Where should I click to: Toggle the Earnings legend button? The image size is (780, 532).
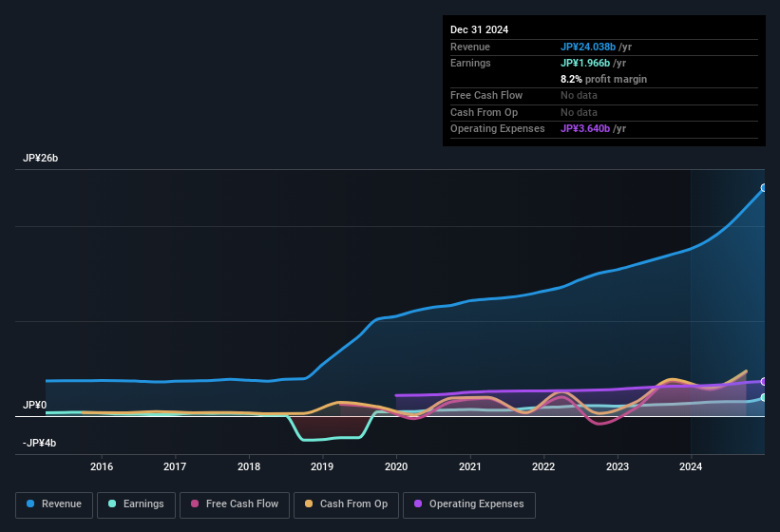point(136,504)
